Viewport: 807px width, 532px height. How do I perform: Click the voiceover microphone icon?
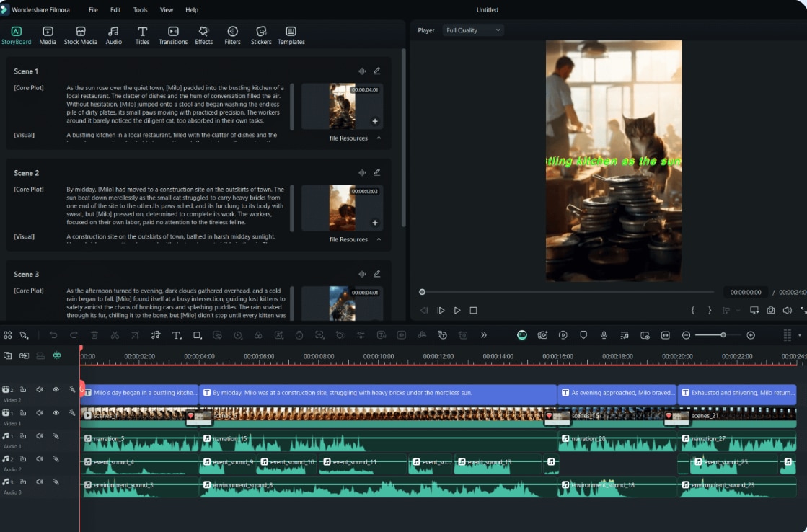point(604,335)
